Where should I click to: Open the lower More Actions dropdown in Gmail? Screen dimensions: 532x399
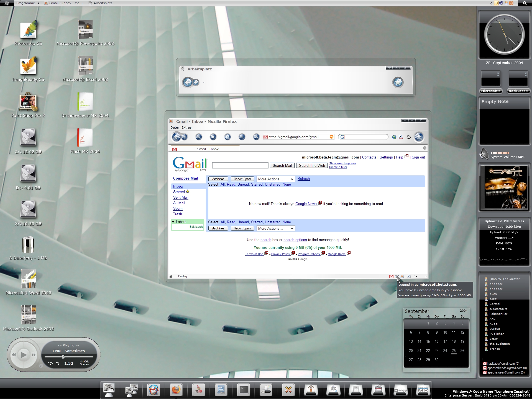[x=276, y=228]
